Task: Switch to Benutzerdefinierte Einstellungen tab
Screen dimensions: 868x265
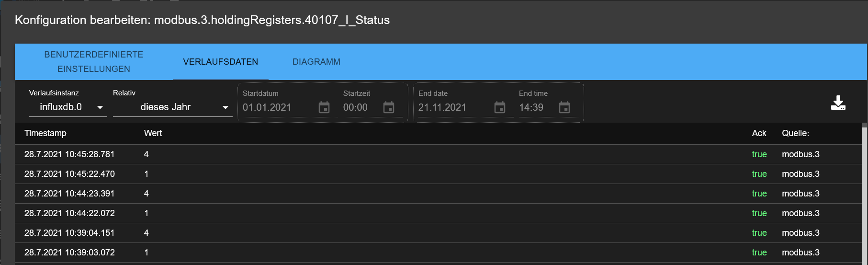Action: coord(94,62)
